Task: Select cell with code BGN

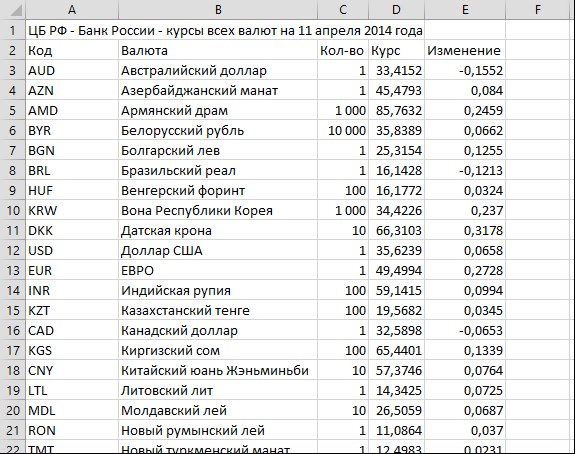Action: point(72,150)
